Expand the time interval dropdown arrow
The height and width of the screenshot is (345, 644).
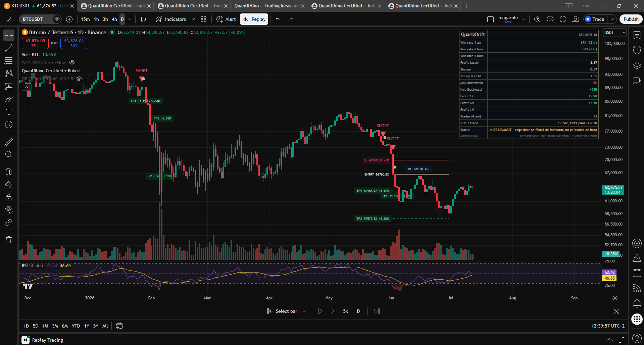click(130, 19)
